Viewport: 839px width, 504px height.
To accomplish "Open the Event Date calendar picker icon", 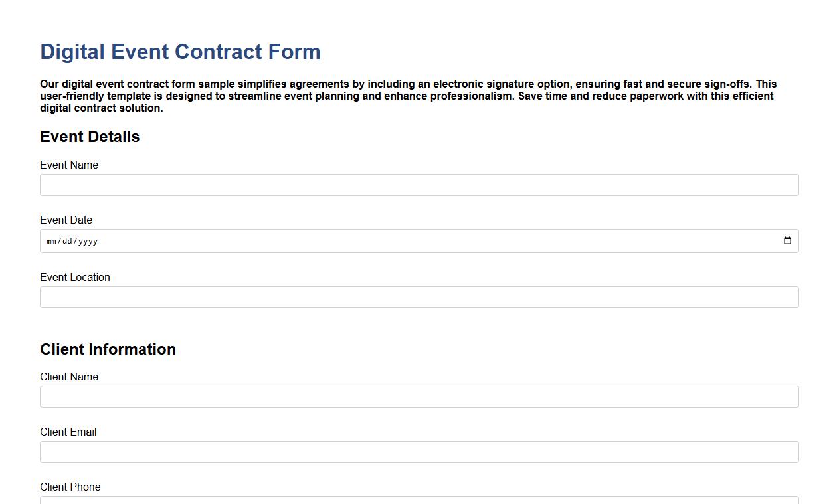I will [787, 240].
